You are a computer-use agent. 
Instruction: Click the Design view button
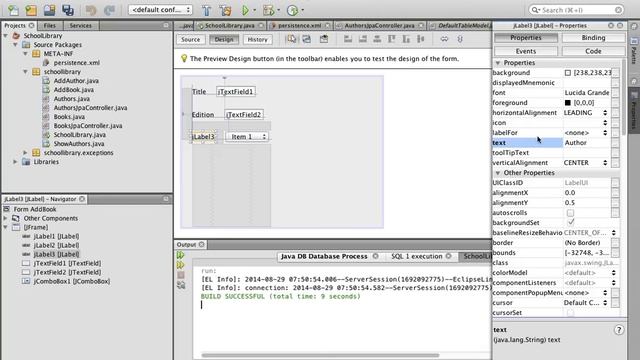pyautogui.click(x=224, y=39)
